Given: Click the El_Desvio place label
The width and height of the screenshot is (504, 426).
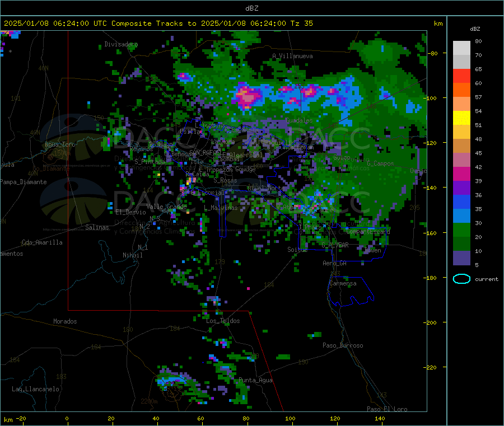Looking at the screenshot, I should coord(130,212).
